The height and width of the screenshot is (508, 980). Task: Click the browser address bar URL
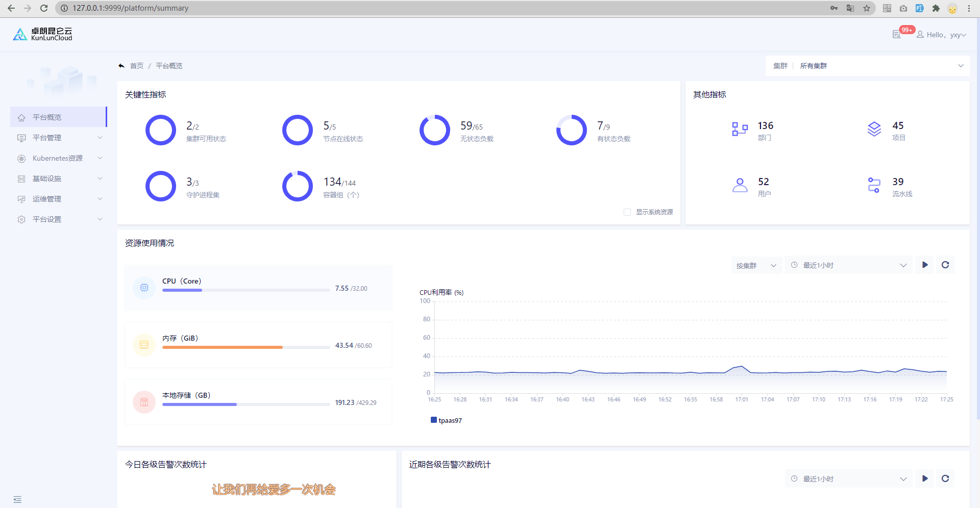131,8
